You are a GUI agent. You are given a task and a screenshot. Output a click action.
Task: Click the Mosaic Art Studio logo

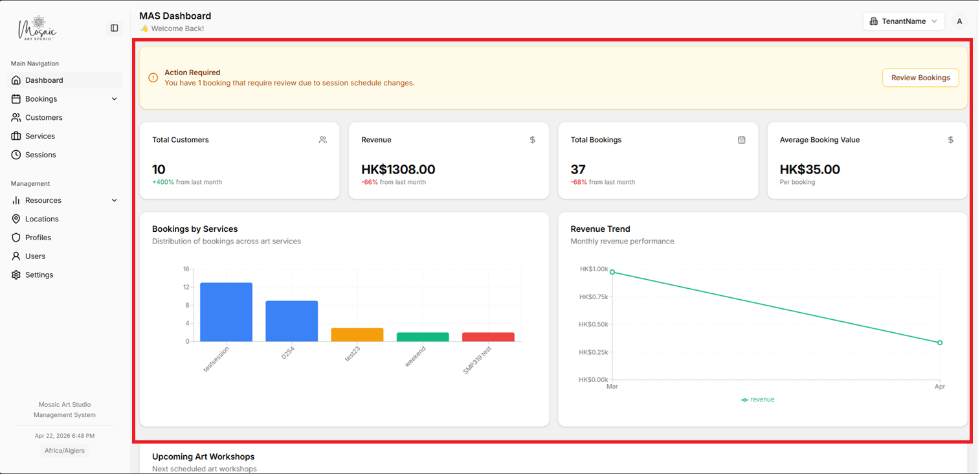point(38,27)
